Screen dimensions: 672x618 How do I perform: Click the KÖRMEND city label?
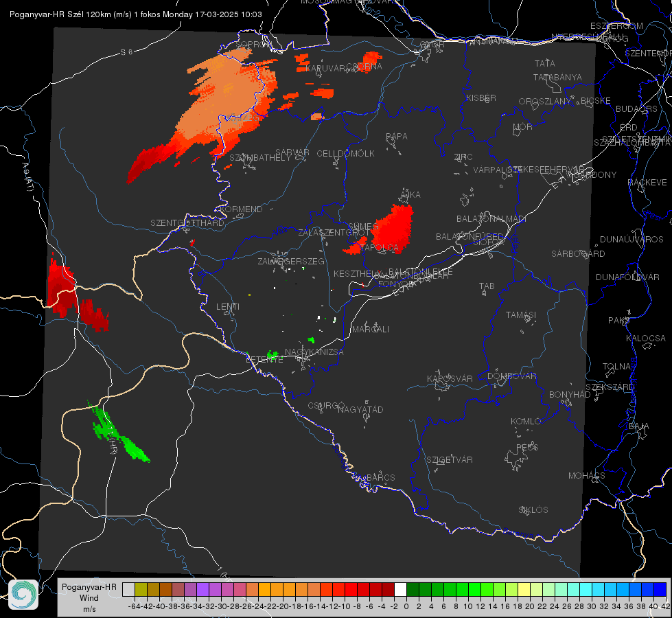(240, 209)
